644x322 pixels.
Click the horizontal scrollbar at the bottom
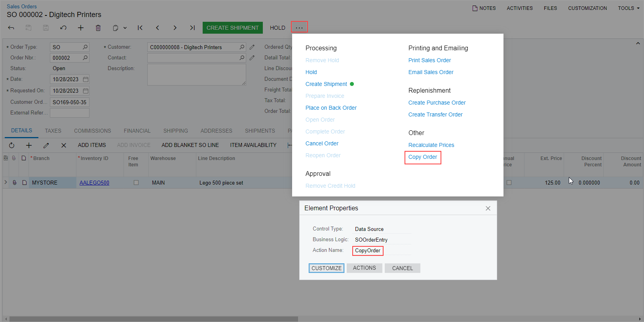pyautogui.click(x=154, y=319)
